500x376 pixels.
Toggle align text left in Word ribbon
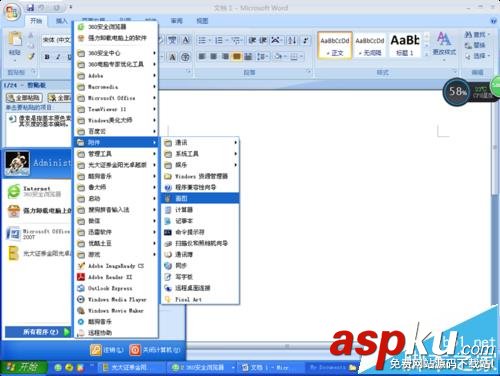(202, 56)
